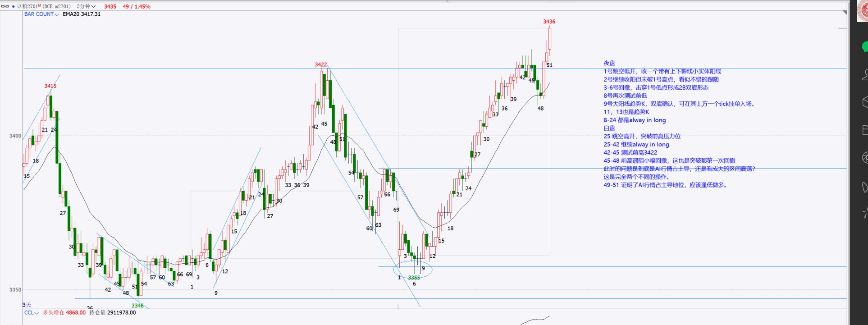Click the 持仓量 open interest readout

pyautogui.click(x=112, y=312)
